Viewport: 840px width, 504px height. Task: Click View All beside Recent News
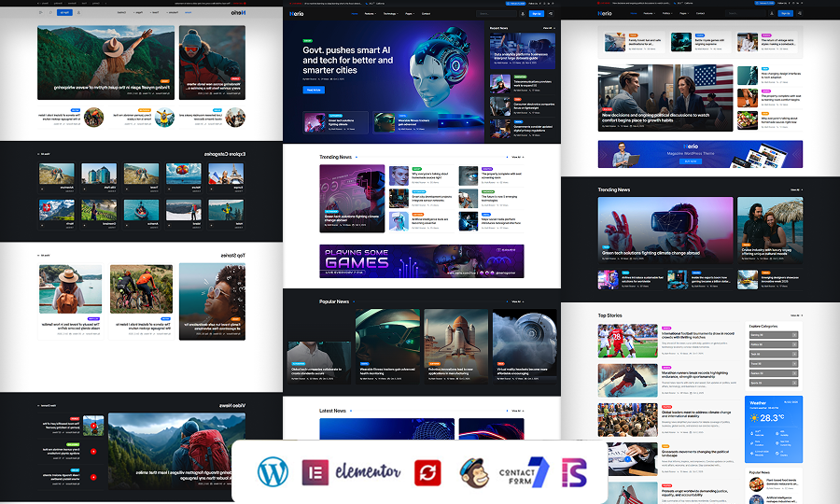(549, 28)
